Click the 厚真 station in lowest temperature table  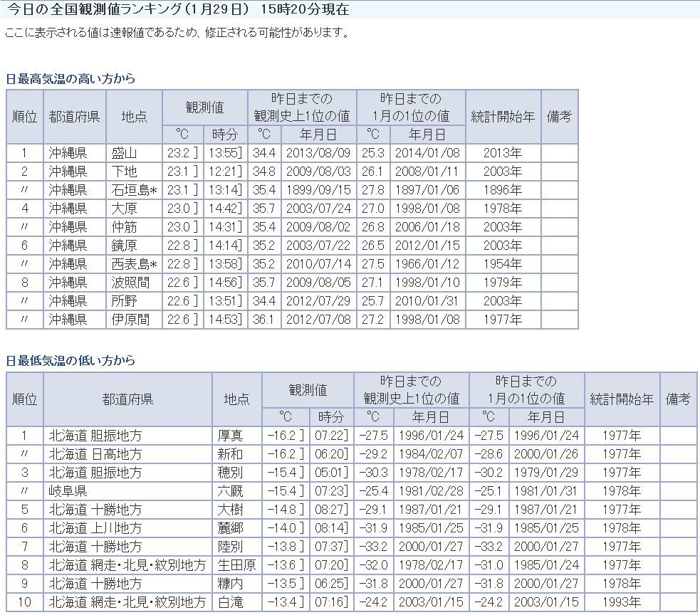(x=230, y=436)
